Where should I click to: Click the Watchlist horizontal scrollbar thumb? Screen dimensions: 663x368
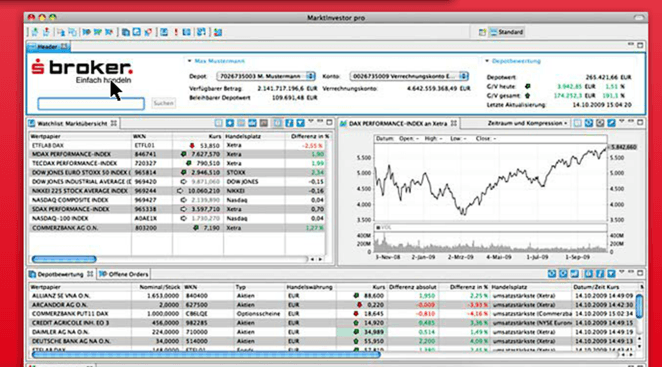pos(64,259)
